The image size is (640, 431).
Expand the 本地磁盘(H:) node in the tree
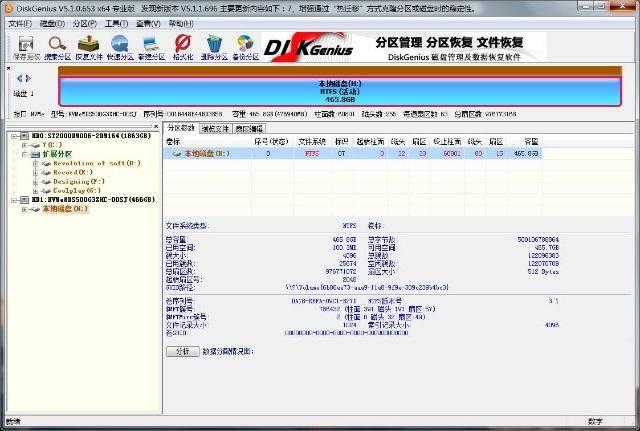pos(24,209)
